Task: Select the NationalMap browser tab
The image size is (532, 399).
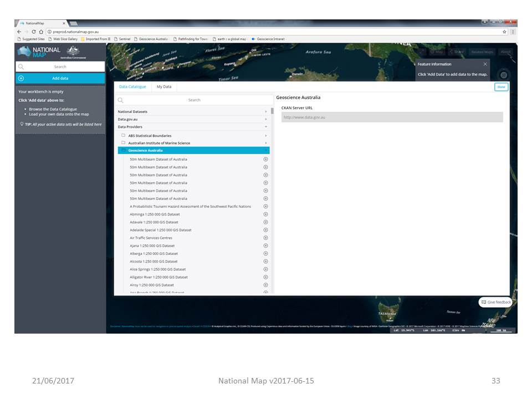Action: (40, 23)
